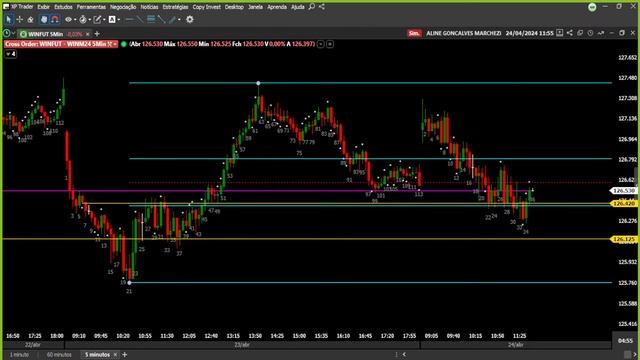640x360 pixels.
Task: Expand the brush tool dropdown arrow
Action: click(179, 20)
